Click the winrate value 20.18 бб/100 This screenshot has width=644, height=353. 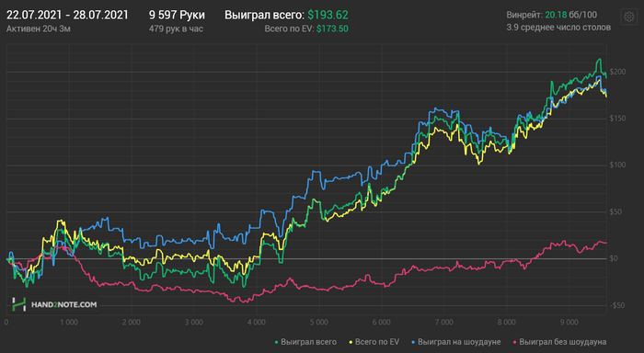point(571,16)
